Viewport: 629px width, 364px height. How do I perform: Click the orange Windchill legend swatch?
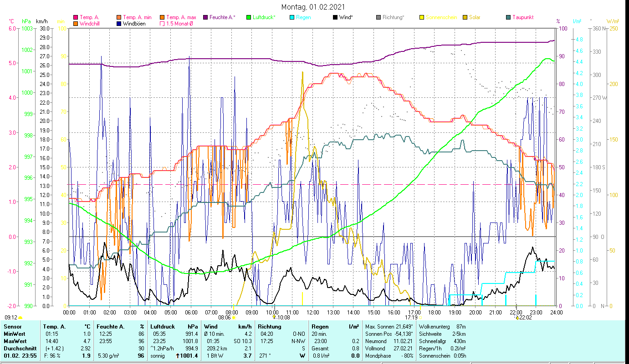click(76, 23)
